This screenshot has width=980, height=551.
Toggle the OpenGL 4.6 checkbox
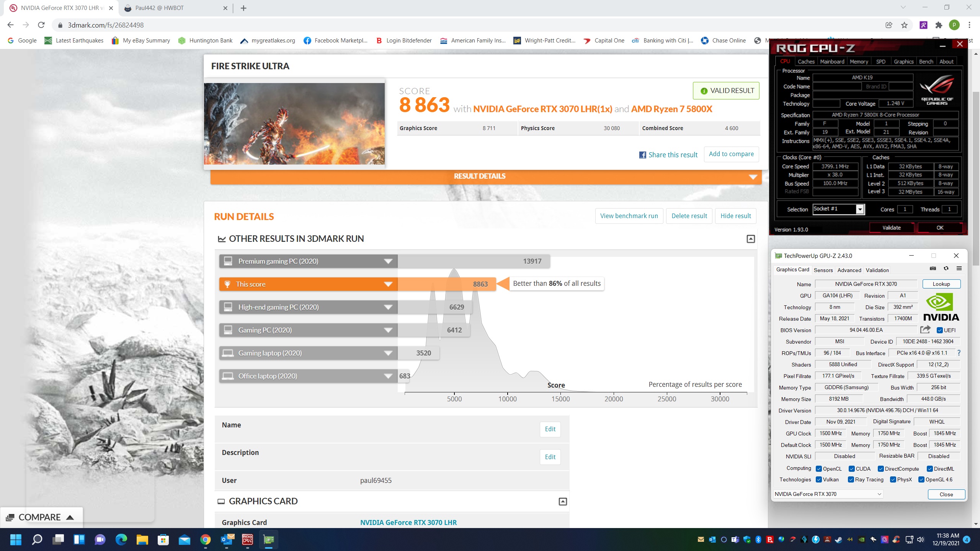pyautogui.click(x=921, y=479)
